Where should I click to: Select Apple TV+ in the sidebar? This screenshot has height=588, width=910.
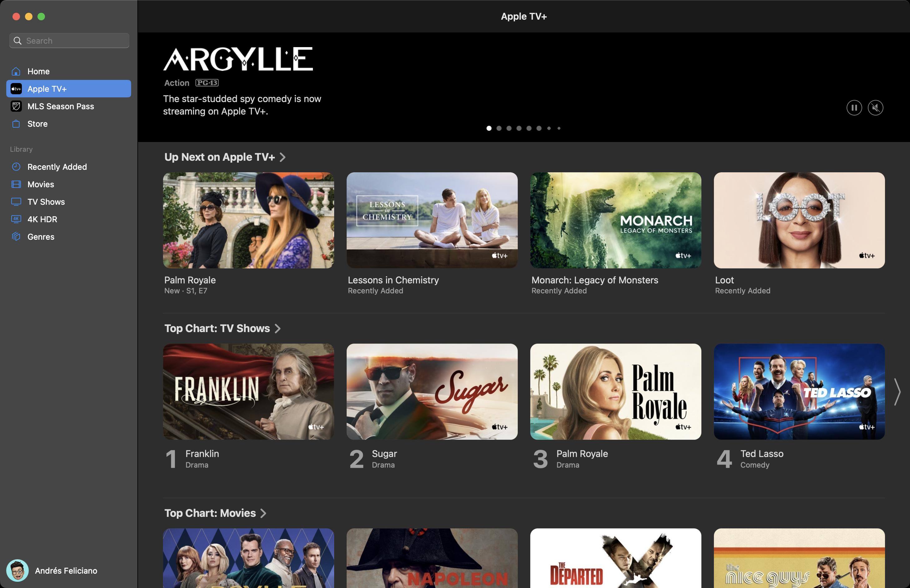pos(69,89)
